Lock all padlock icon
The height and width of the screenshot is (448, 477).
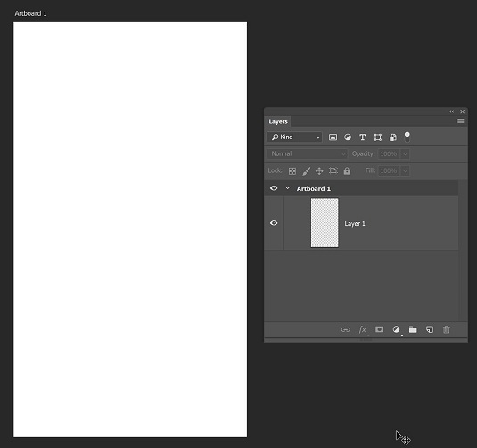point(347,170)
